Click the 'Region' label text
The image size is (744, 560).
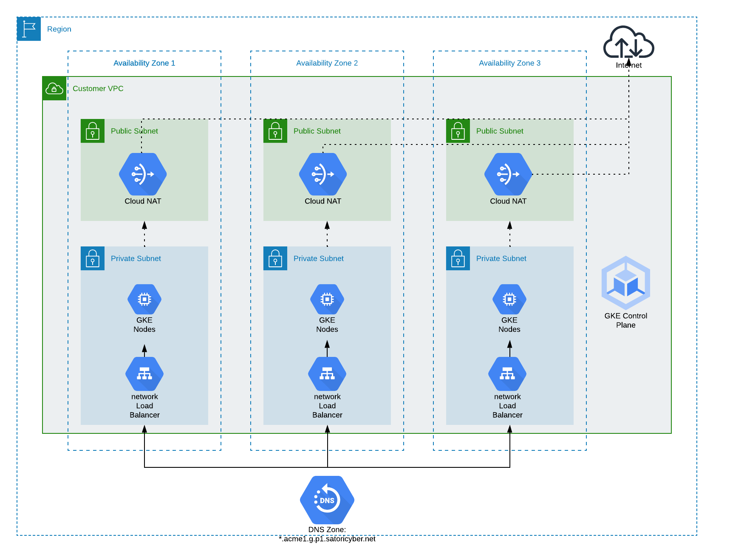point(59,29)
